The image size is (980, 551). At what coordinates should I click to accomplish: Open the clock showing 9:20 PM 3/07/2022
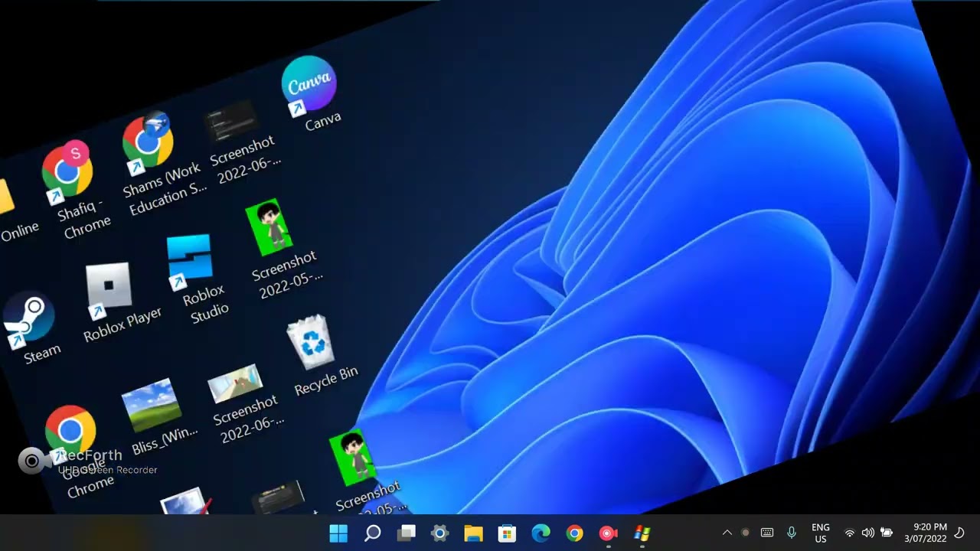point(925,533)
